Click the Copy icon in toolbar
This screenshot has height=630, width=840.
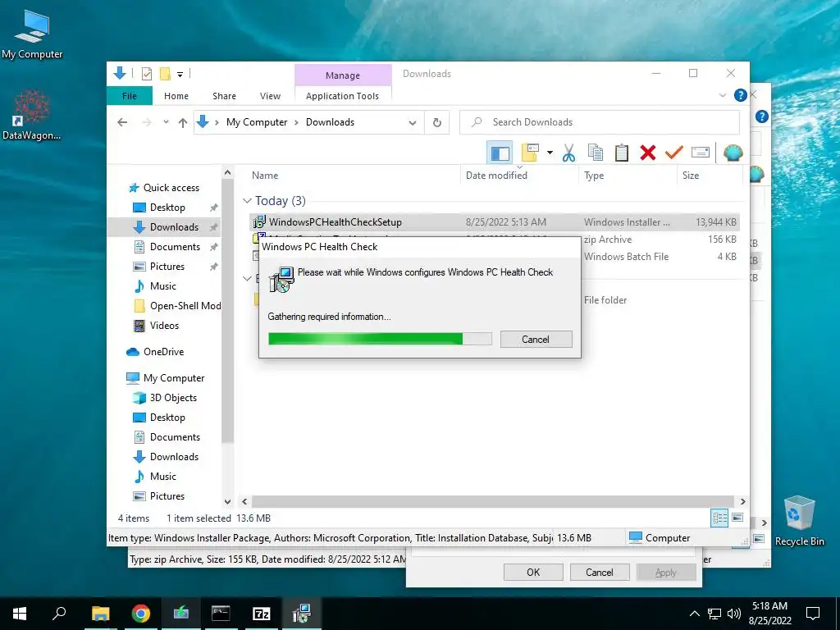[x=596, y=153]
